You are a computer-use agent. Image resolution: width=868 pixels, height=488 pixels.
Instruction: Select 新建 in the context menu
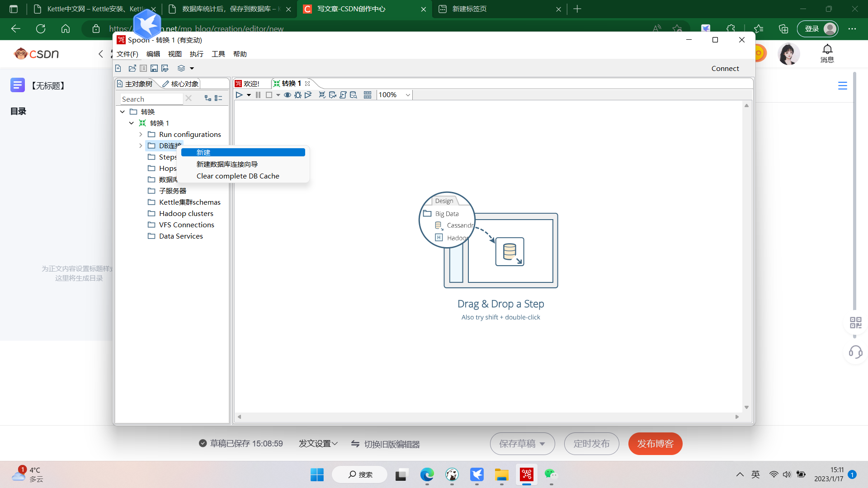click(243, 152)
